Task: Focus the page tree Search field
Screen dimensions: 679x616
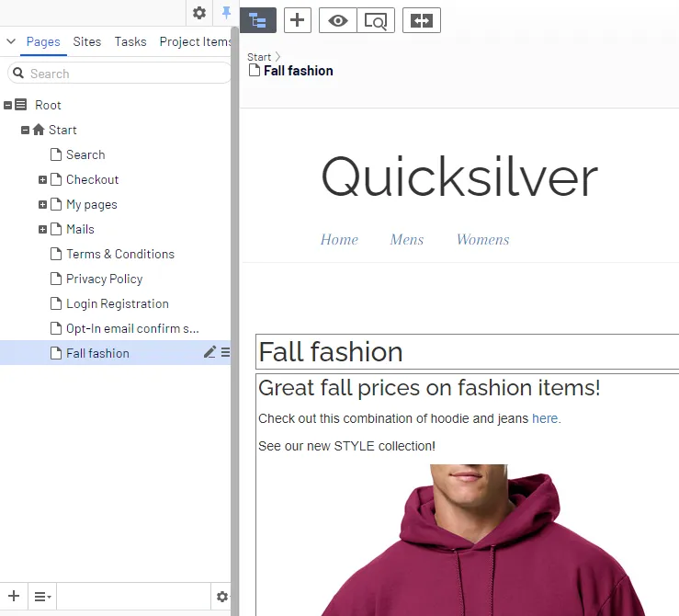Action: coord(119,74)
